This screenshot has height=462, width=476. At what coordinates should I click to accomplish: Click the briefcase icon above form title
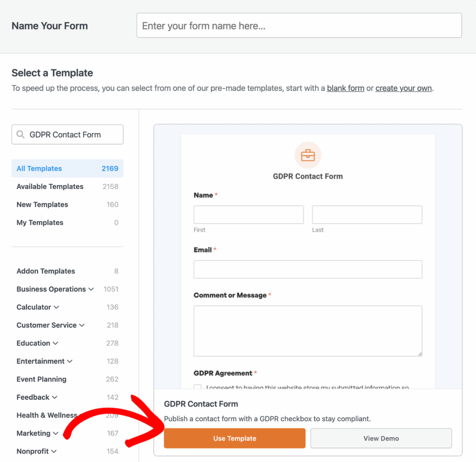click(308, 155)
